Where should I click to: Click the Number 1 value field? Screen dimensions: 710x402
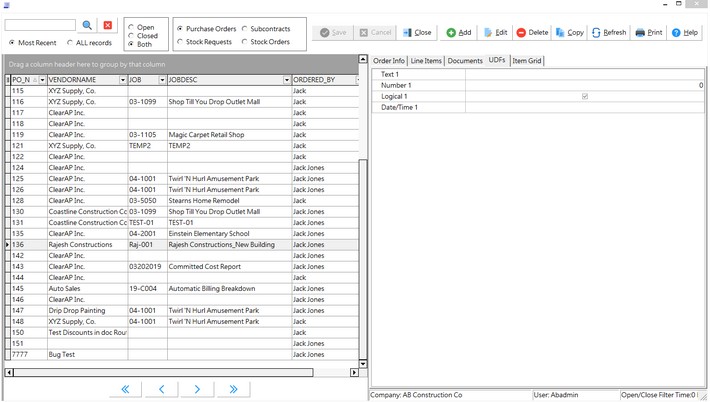click(x=585, y=85)
